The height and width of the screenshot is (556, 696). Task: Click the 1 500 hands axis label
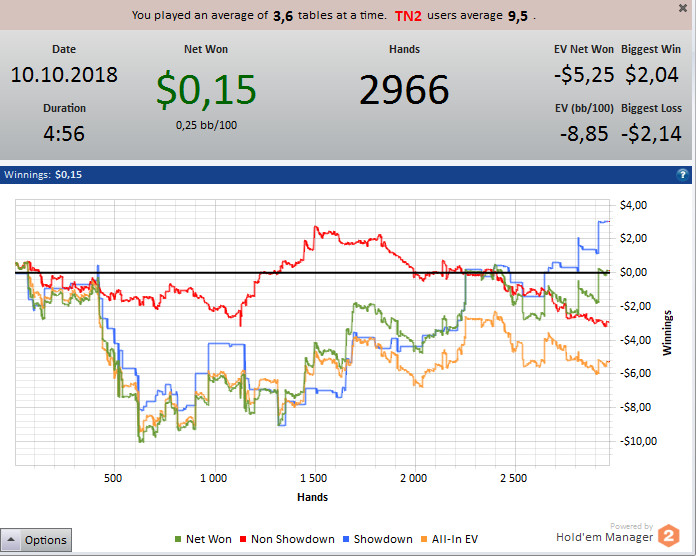[x=313, y=478]
